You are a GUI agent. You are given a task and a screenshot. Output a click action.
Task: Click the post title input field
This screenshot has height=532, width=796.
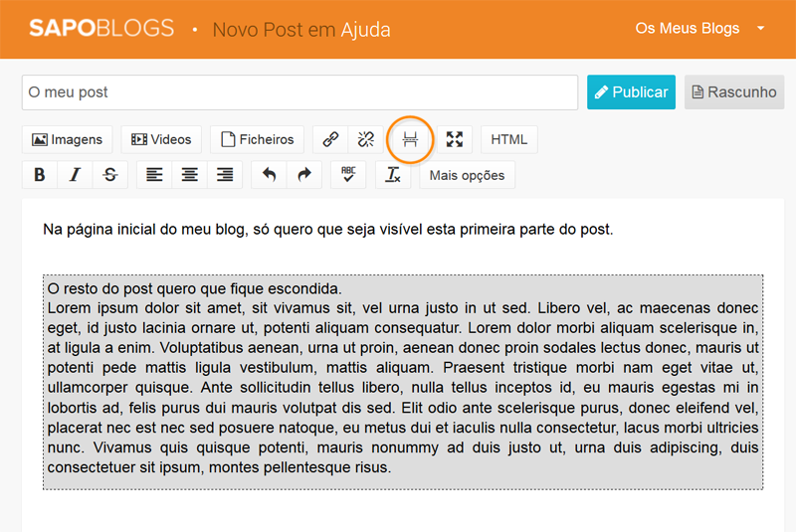(x=299, y=92)
